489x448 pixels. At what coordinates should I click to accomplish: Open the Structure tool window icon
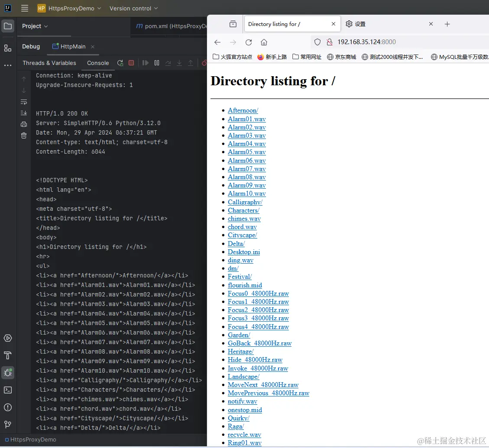point(8,48)
